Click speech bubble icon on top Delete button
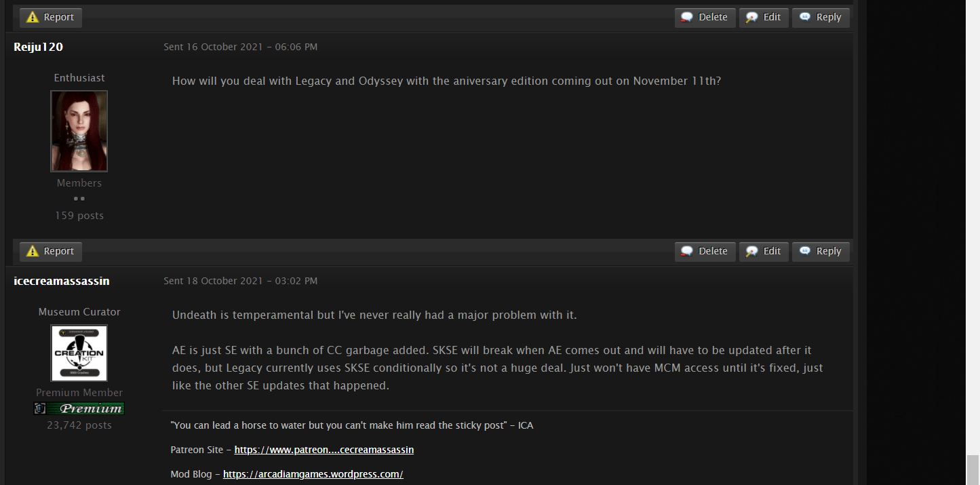Viewport: 980px width, 485px height. [x=687, y=18]
